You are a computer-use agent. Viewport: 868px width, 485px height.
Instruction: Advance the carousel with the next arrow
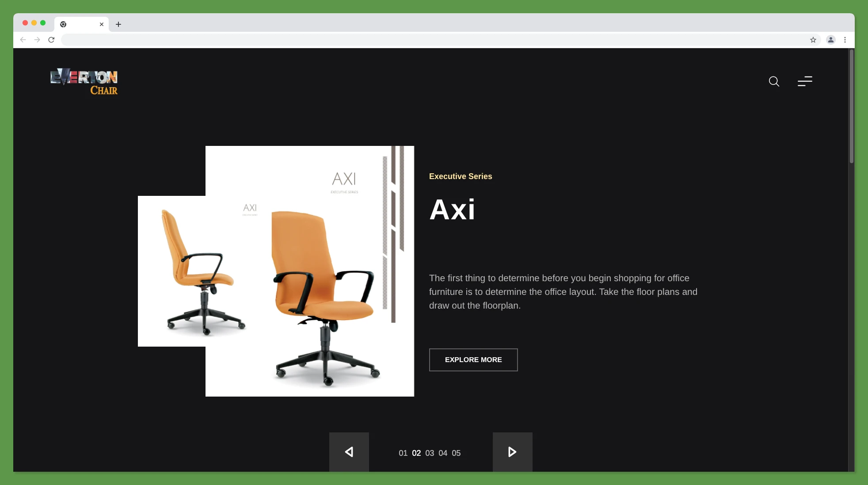(x=512, y=452)
